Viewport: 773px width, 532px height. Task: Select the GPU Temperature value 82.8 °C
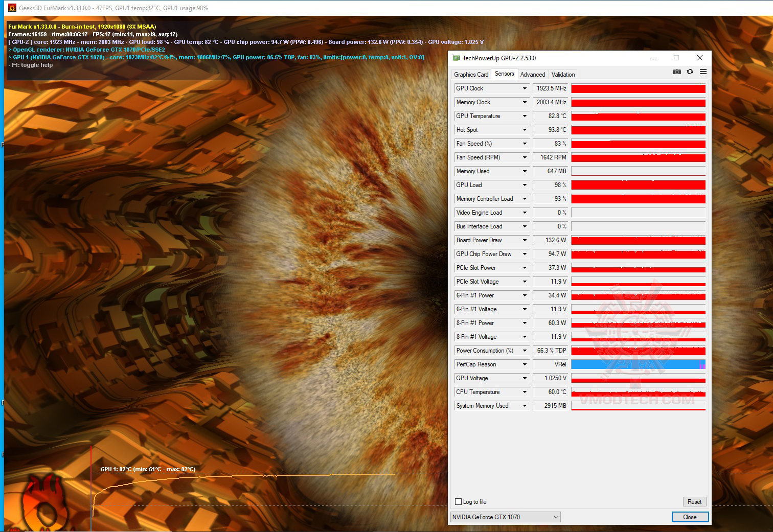pyautogui.click(x=551, y=116)
